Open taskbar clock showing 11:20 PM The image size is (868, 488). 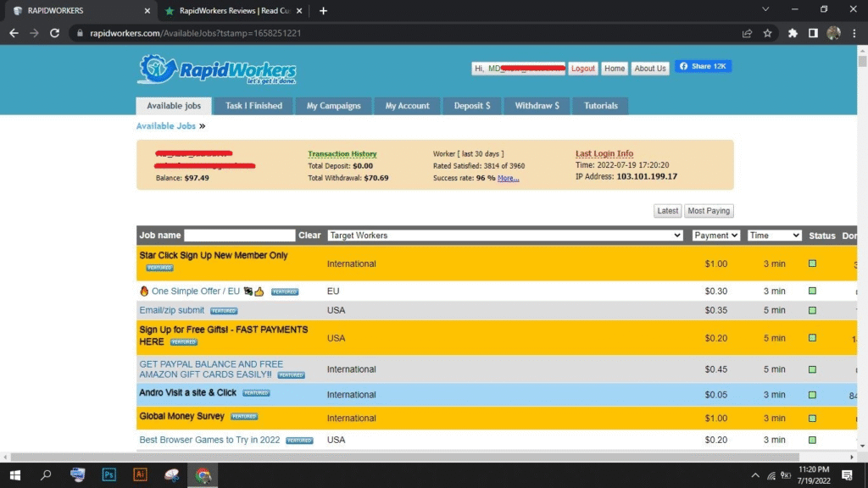click(814, 475)
